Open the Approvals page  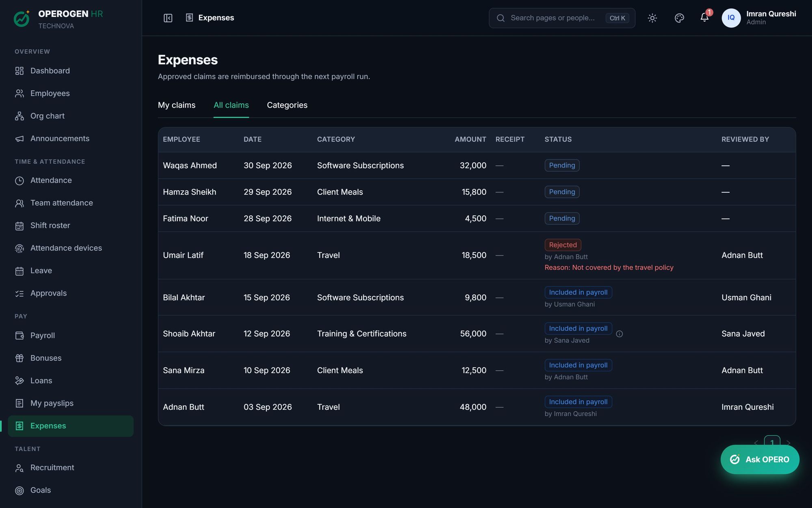click(71, 293)
